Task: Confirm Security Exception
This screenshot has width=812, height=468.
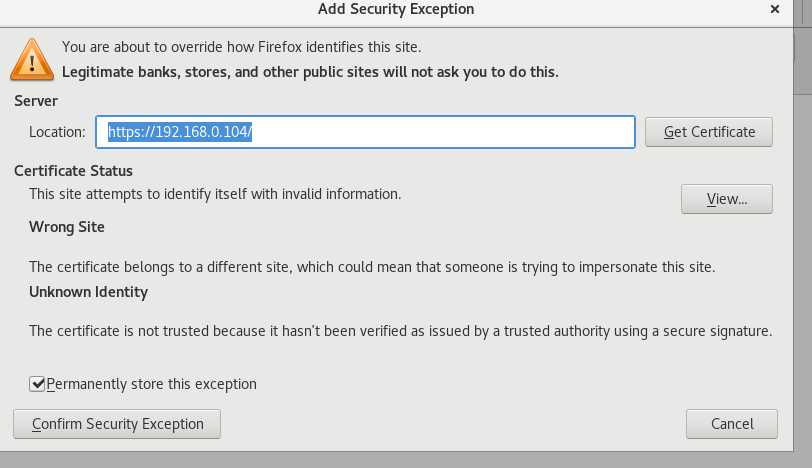Action: point(117,424)
